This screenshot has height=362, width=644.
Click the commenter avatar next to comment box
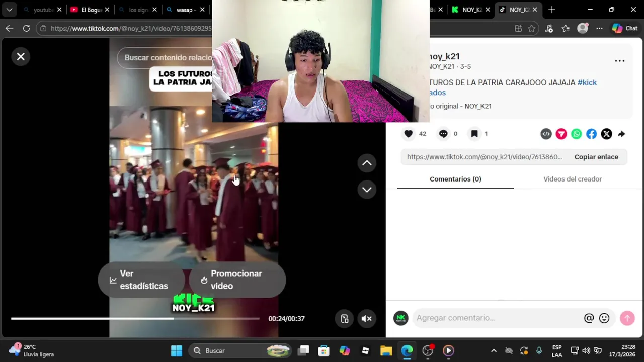[401, 318]
